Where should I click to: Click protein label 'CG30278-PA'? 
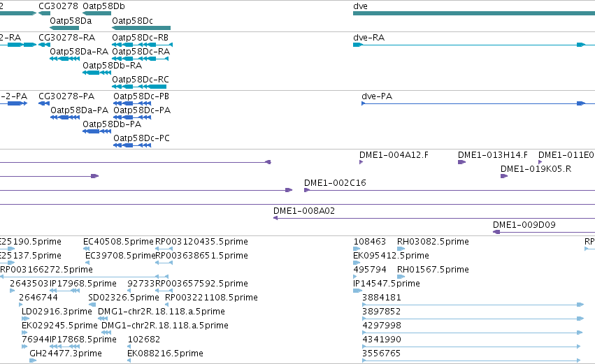[66, 96]
